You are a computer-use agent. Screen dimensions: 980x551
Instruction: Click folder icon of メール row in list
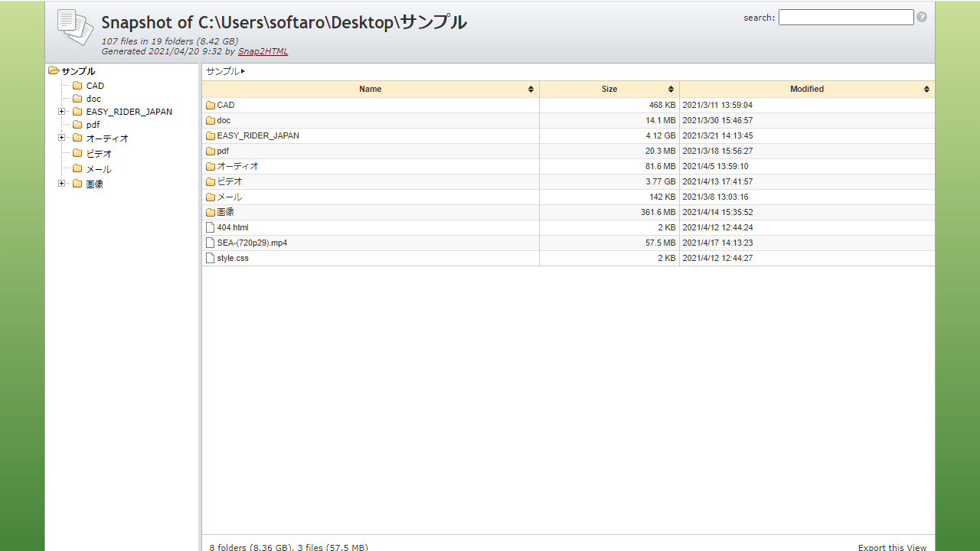pyautogui.click(x=211, y=197)
